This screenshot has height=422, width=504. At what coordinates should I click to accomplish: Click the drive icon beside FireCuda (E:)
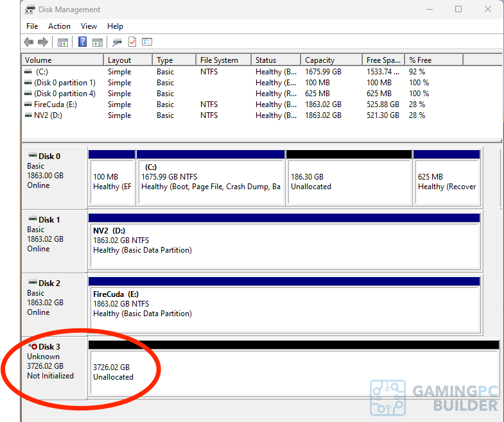click(x=28, y=105)
